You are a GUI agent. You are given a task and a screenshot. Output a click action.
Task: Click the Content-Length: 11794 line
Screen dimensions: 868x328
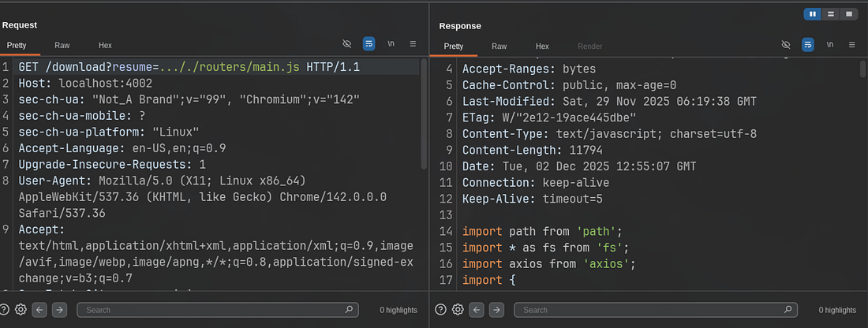(x=533, y=150)
